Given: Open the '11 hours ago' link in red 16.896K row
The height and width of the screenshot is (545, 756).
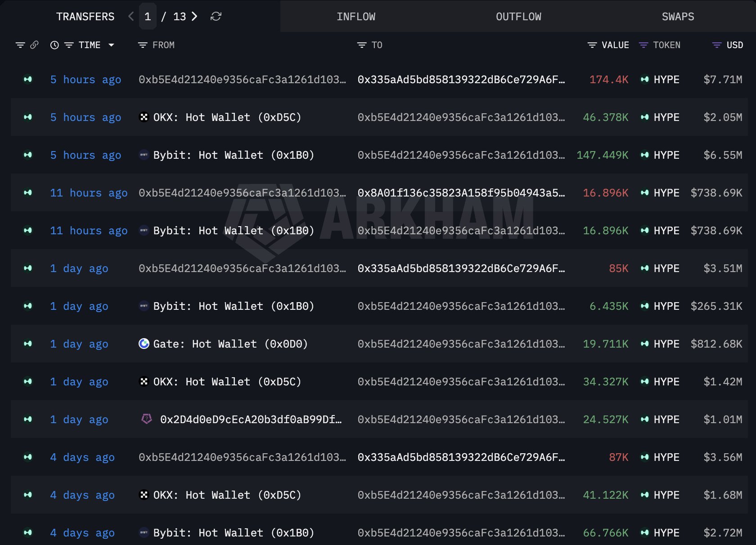Looking at the screenshot, I should tap(89, 193).
